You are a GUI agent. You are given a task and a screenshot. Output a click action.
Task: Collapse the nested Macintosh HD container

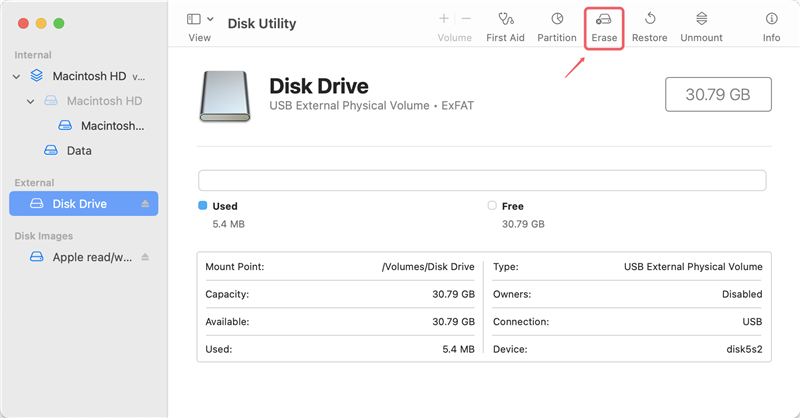tap(31, 101)
